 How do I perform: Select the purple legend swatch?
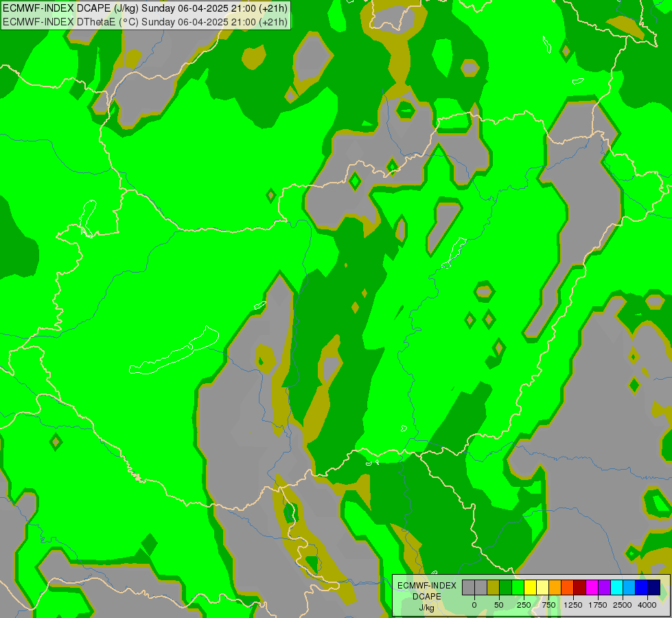[x=604, y=587]
